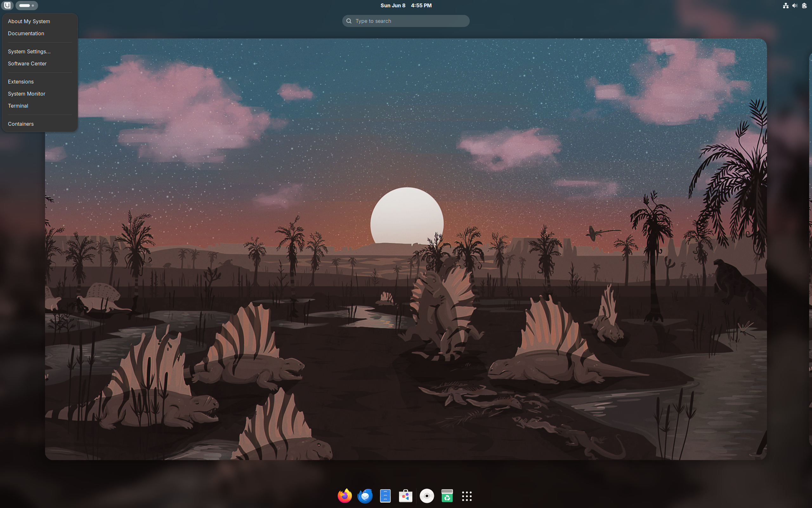Open Terminal from the menu

[x=40, y=106]
